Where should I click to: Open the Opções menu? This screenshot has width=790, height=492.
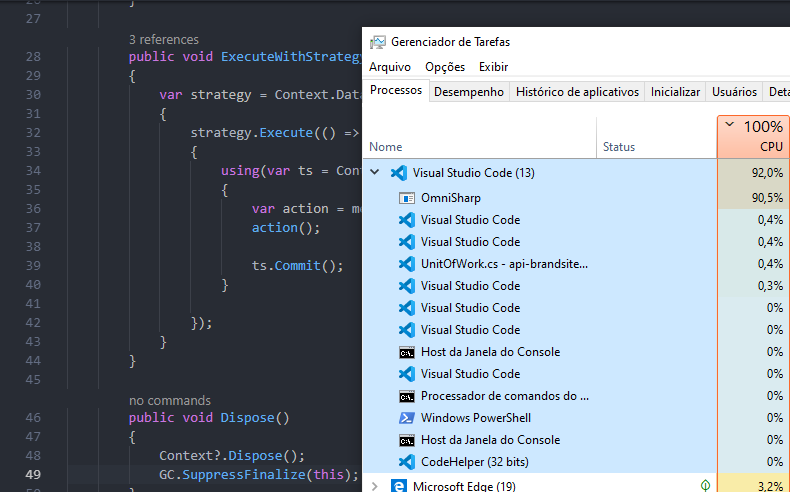pyautogui.click(x=445, y=67)
